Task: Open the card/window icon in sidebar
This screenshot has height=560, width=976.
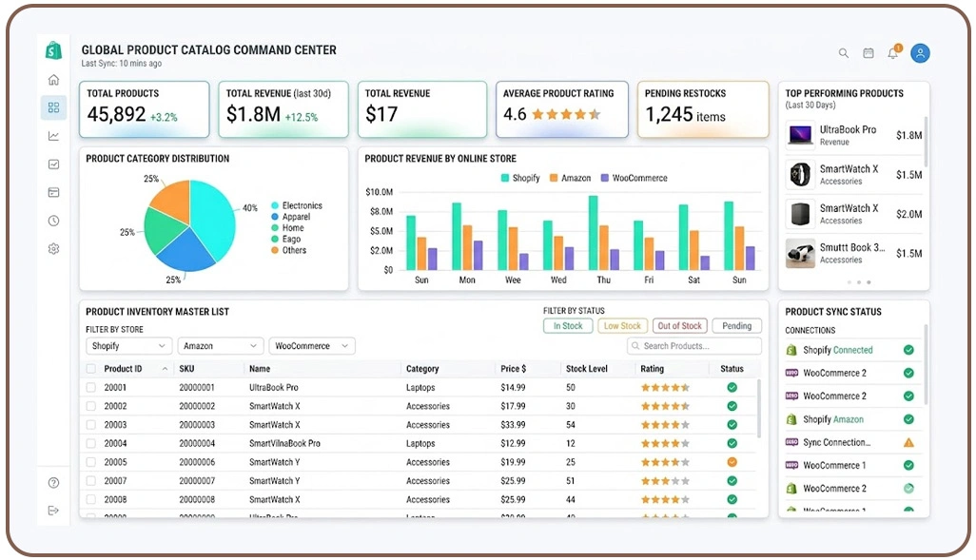Action: pos(53,192)
